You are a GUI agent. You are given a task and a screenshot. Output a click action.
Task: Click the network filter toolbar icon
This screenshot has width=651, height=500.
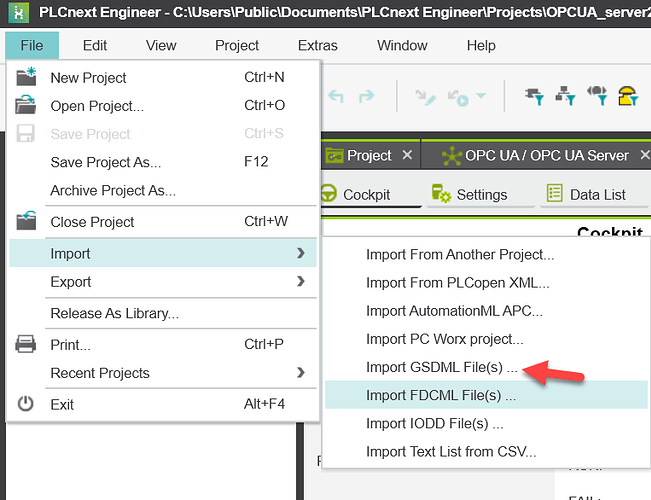565,96
